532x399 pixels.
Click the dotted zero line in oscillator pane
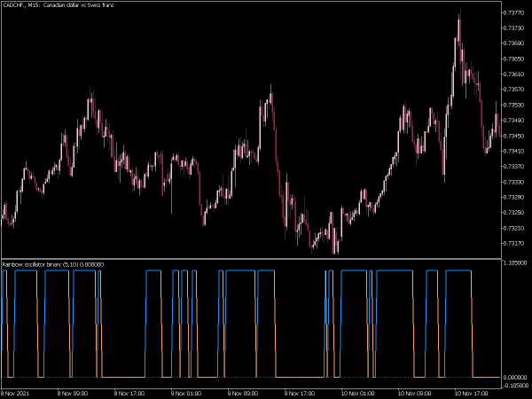[251, 378]
